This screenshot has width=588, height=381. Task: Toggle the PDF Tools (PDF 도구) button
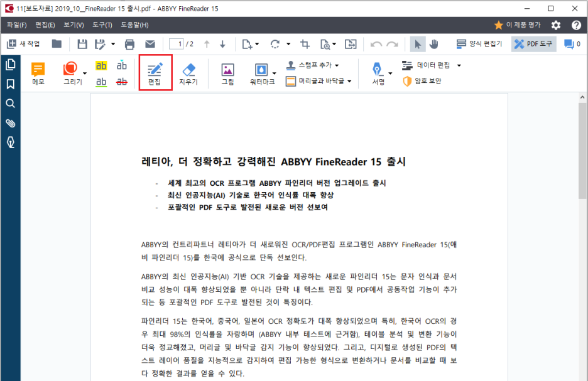533,44
